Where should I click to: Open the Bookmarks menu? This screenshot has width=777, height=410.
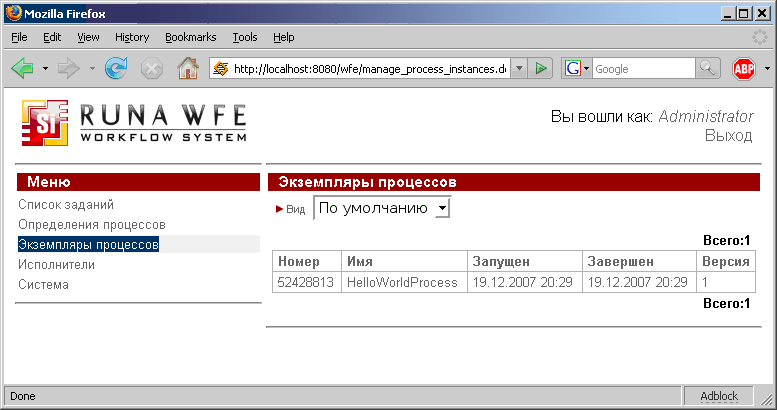pyautogui.click(x=191, y=37)
